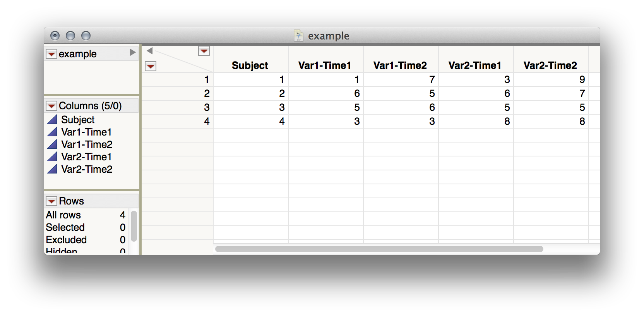Click the blue triangle icon for Var1-Time1
The width and height of the screenshot is (644, 316).
pyautogui.click(x=52, y=132)
